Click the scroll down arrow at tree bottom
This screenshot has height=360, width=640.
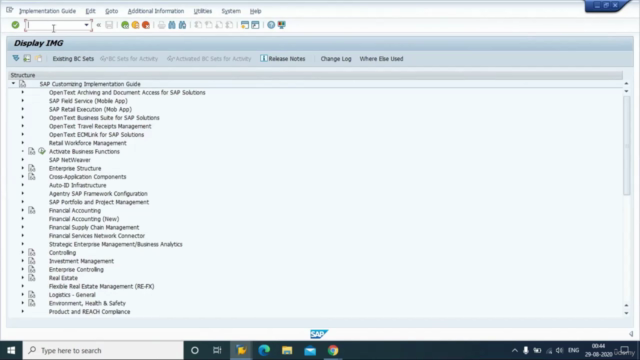point(626,313)
